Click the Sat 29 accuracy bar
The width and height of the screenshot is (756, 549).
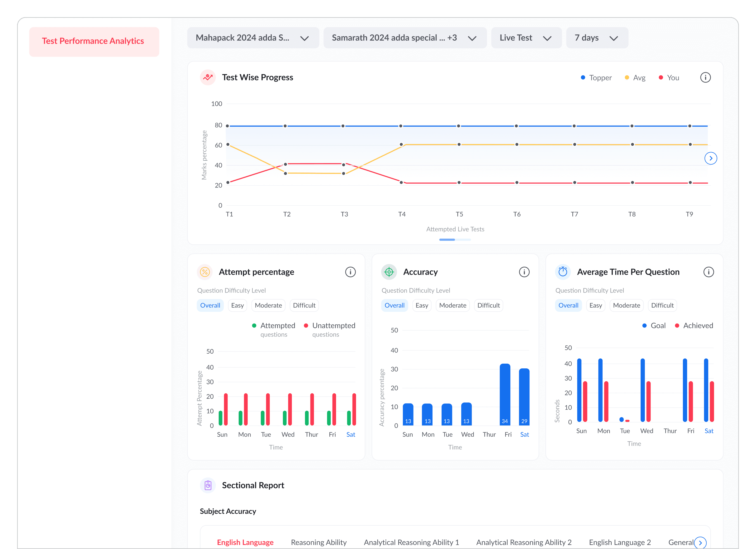(x=524, y=397)
